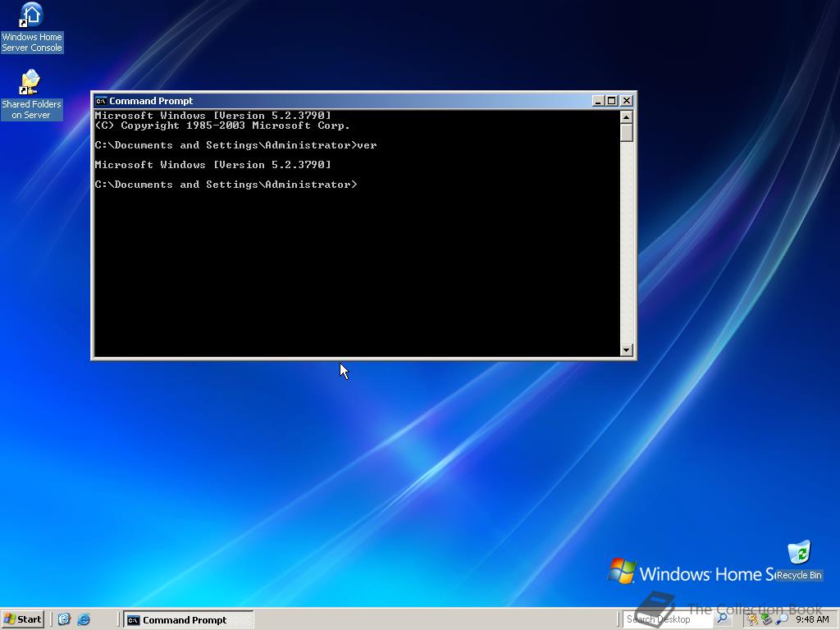
Task: Click the Search Desktop input field
Action: point(668,619)
